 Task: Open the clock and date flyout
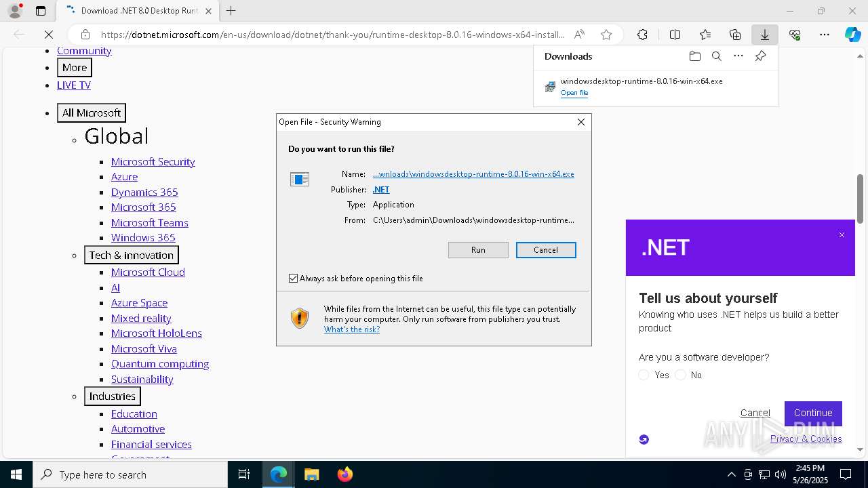click(810, 474)
